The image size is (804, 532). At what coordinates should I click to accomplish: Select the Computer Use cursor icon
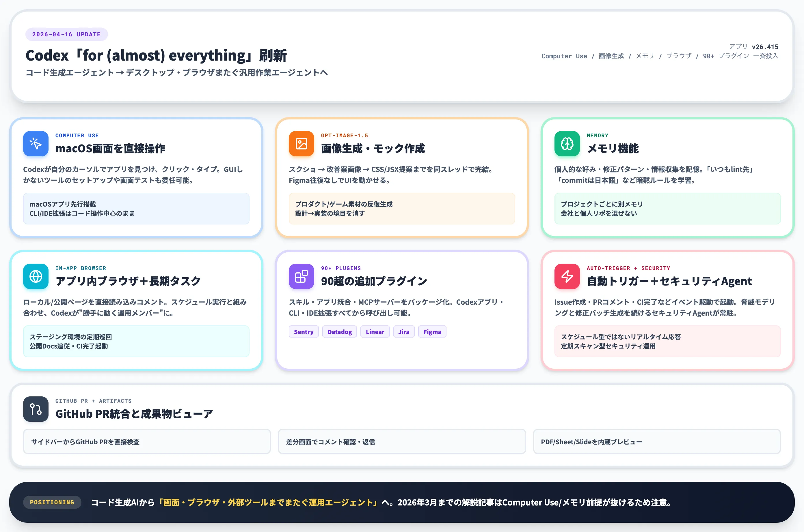[35, 144]
